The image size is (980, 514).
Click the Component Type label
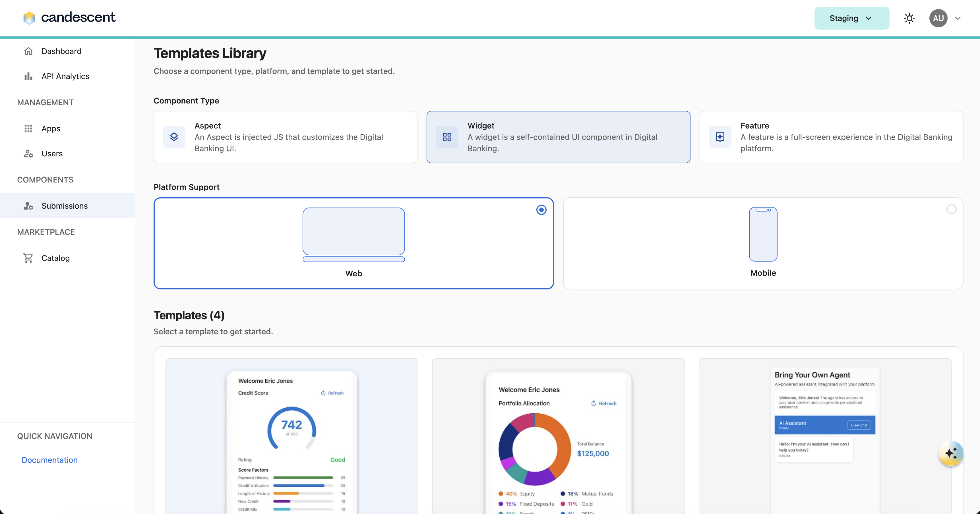pos(186,101)
